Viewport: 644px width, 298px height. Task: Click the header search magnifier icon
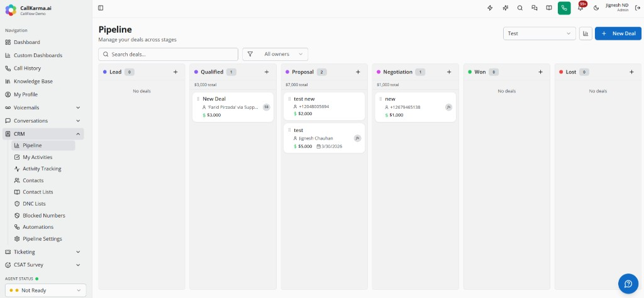pos(520,8)
